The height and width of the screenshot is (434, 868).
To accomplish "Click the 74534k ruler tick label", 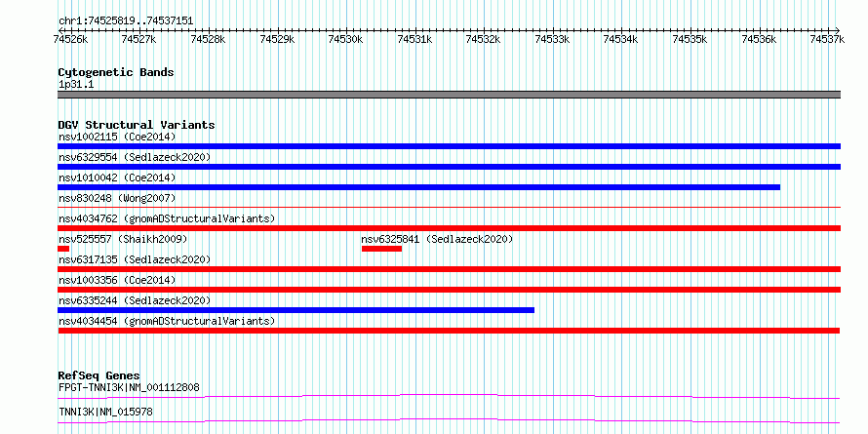I will [620, 39].
